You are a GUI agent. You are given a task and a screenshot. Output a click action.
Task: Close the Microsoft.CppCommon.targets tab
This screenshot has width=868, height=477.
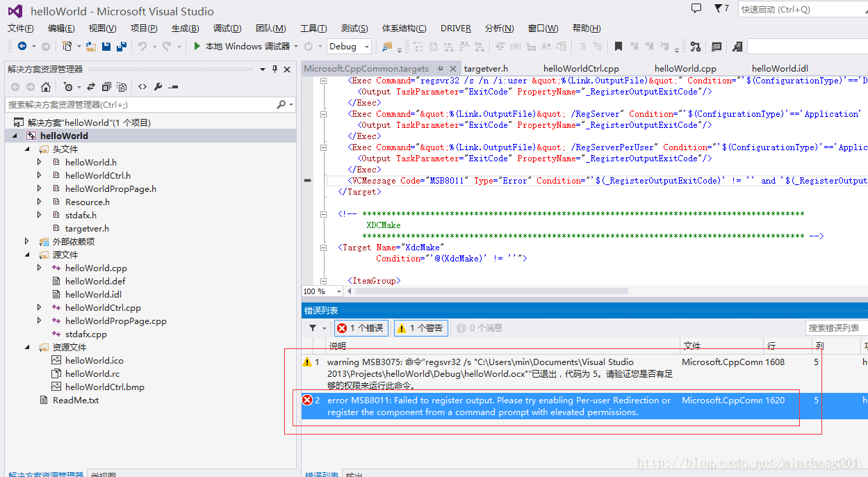tap(453, 69)
